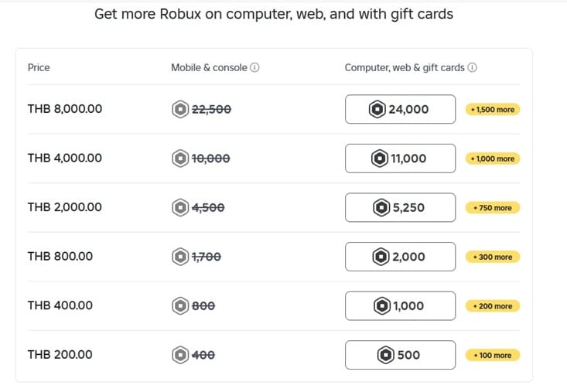Click the +1,000 more yellow badge
Screen dimensions: 567x392
tap(493, 159)
